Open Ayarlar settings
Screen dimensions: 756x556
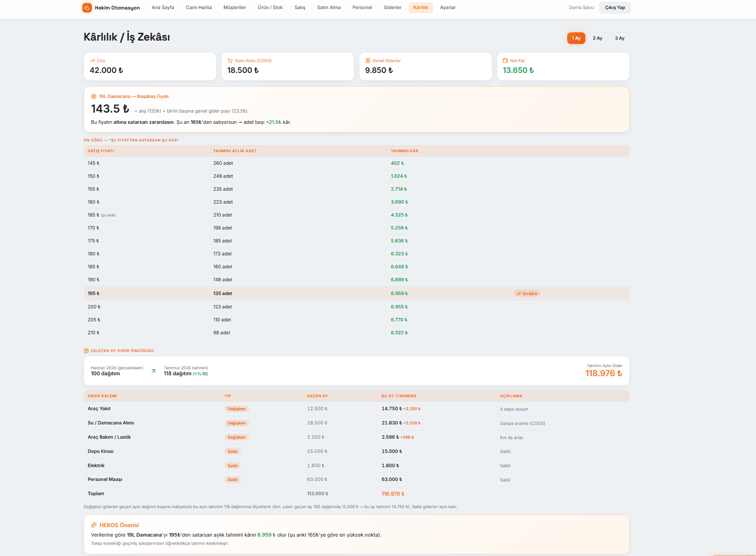(x=448, y=8)
